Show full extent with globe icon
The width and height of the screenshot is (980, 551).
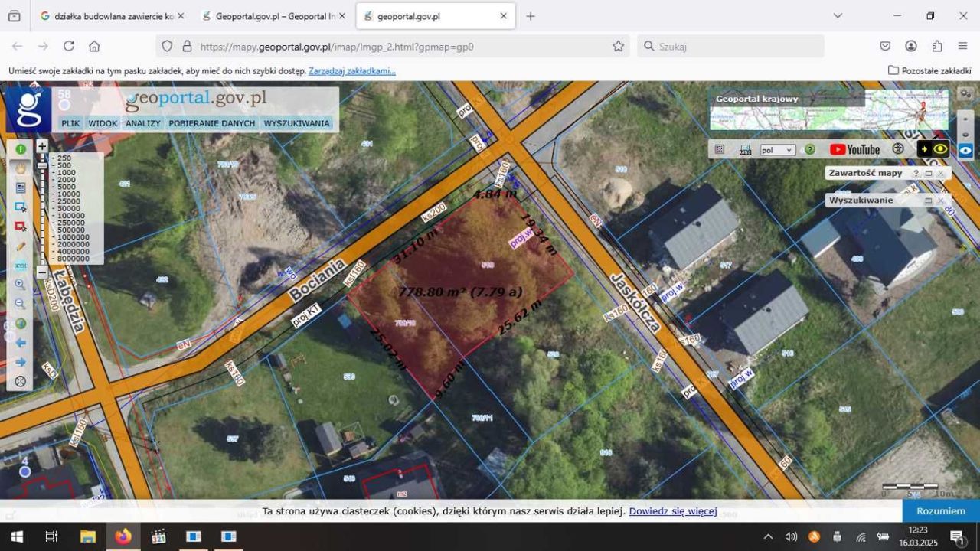(21, 324)
